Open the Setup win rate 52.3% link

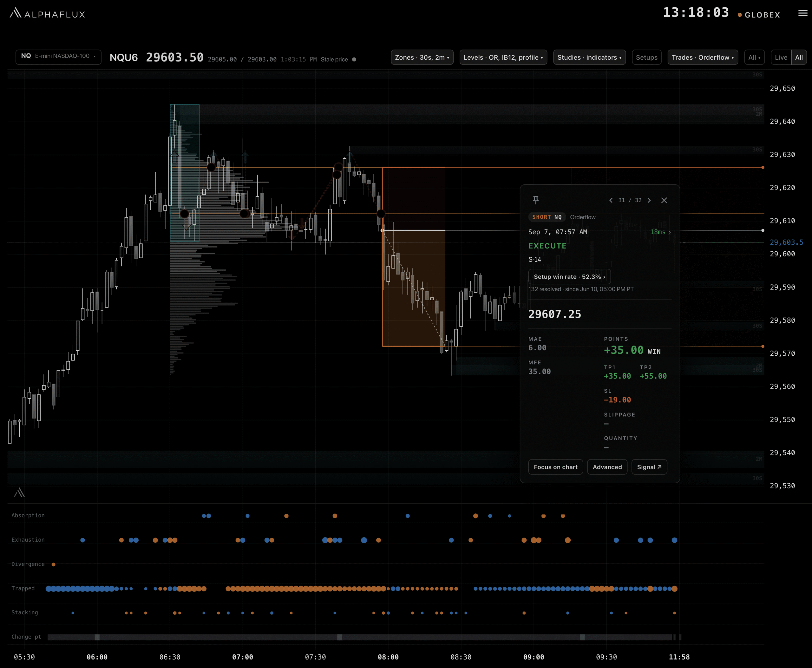[x=569, y=277]
